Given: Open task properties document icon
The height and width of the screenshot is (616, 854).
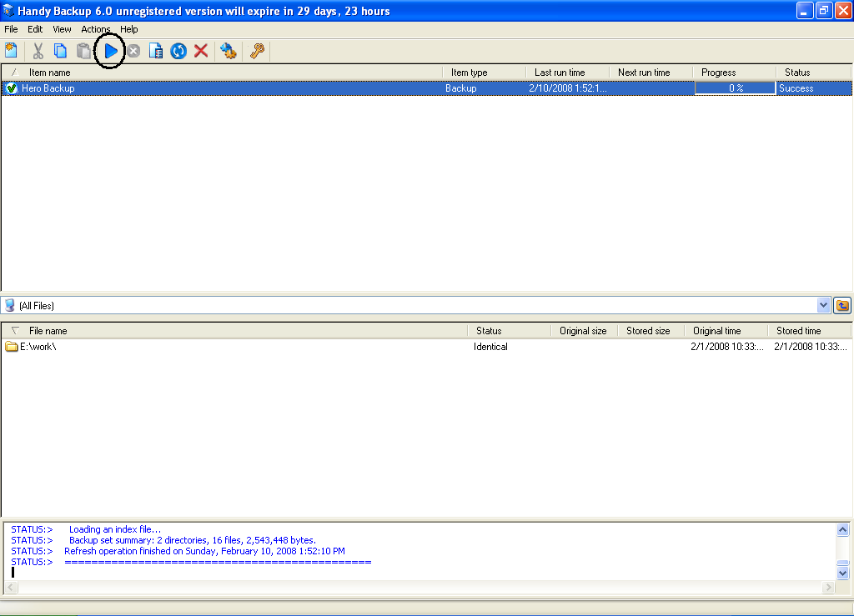Looking at the screenshot, I should pyautogui.click(x=156, y=51).
